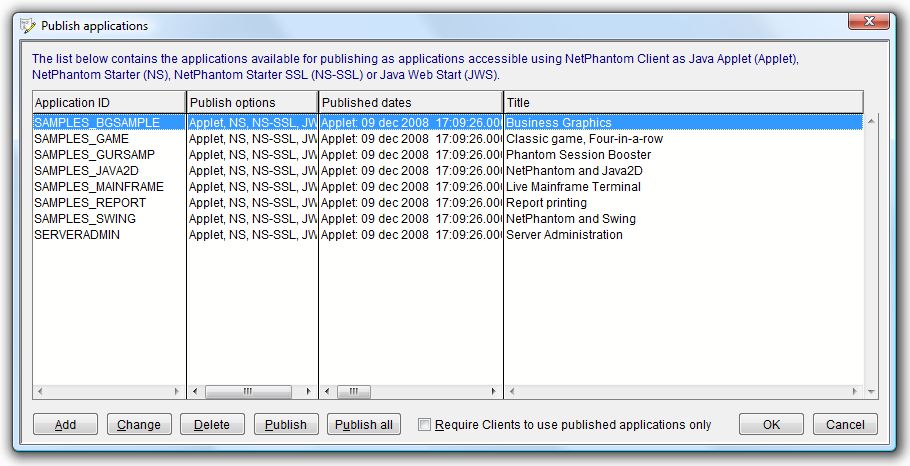
Task: Click the Publish applications title bar icon
Action: (27, 26)
